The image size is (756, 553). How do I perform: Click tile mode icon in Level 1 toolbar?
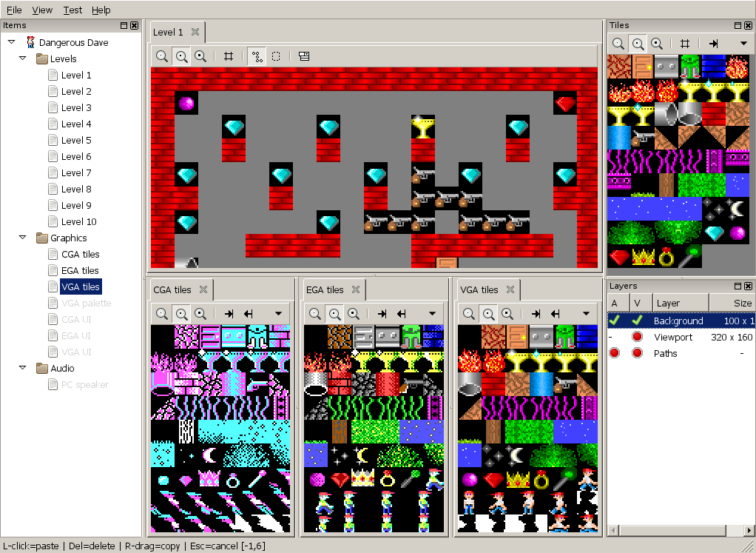tap(257, 56)
